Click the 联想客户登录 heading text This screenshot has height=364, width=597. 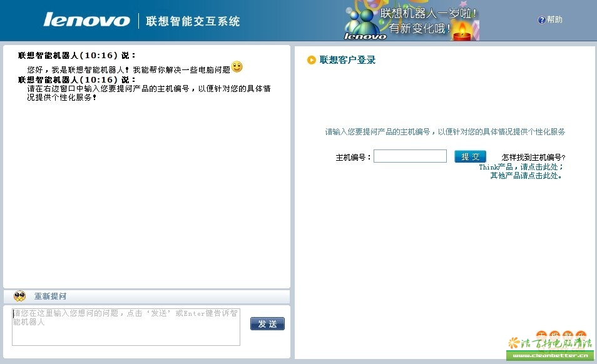[347, 60]
